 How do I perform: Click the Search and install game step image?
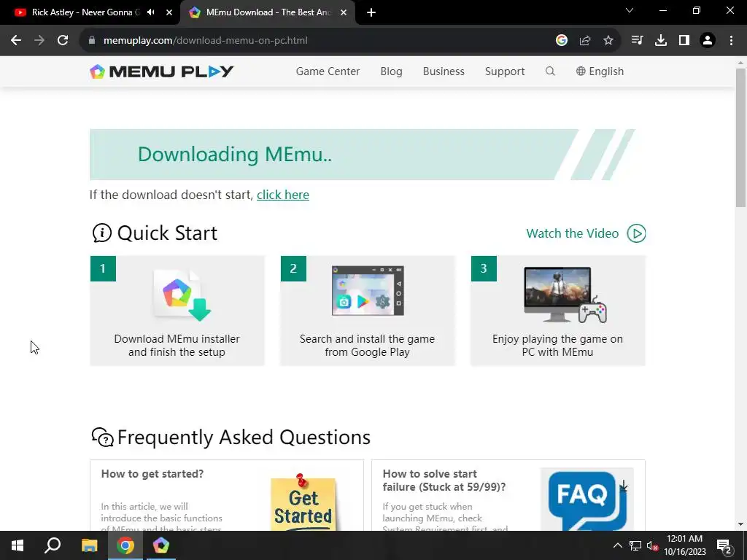pyautogui.click(x=368, y=290)
